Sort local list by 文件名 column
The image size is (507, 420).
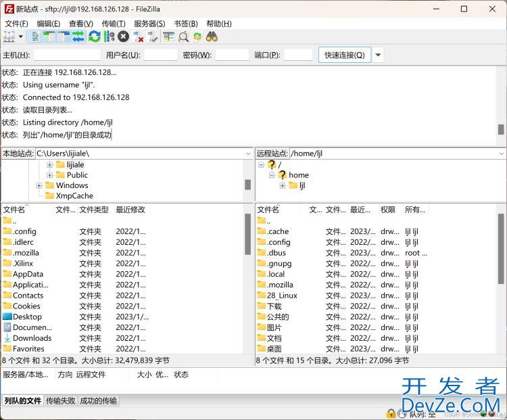14,210
